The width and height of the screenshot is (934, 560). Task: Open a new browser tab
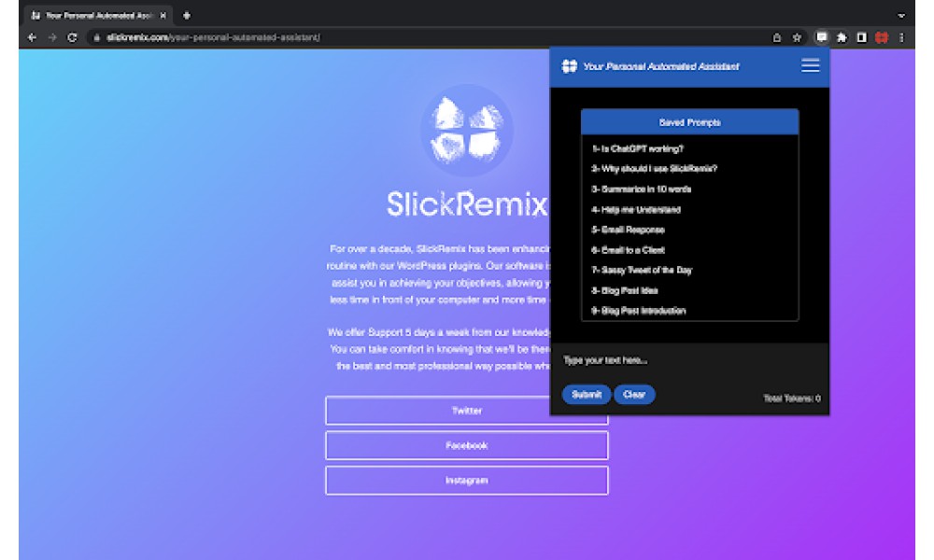pos(187,16)
